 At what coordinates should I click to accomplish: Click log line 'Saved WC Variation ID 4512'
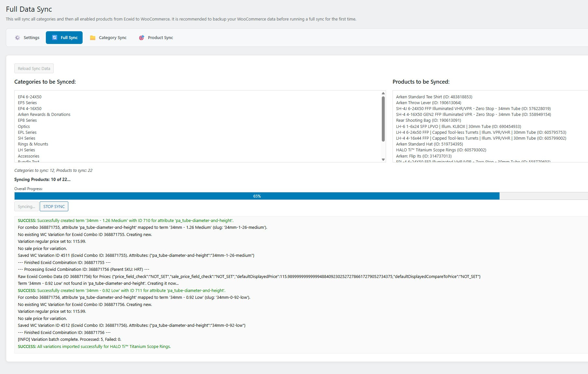tap(132, 325)
